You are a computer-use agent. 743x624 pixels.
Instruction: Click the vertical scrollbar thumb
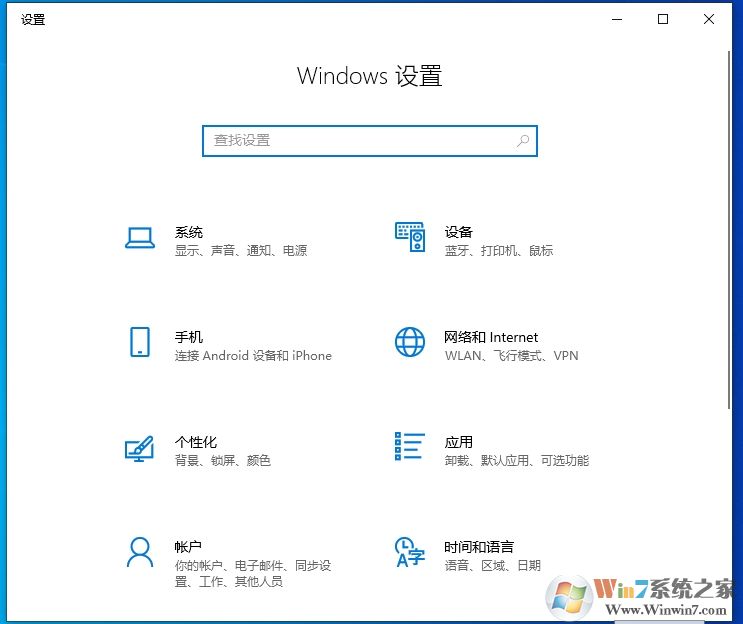click(x=729, y=229)
